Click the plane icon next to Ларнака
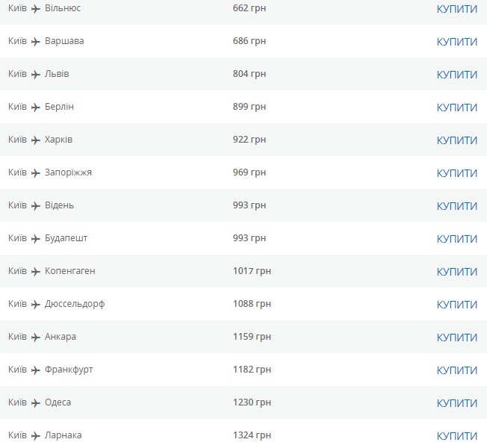Image resolution: width=487 pixels, height=448 pixels. [36, 435]
